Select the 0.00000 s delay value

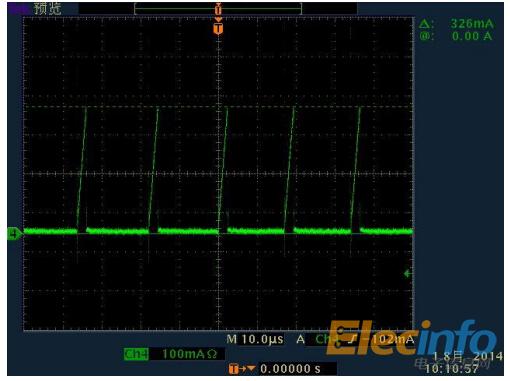pos(290,369)
